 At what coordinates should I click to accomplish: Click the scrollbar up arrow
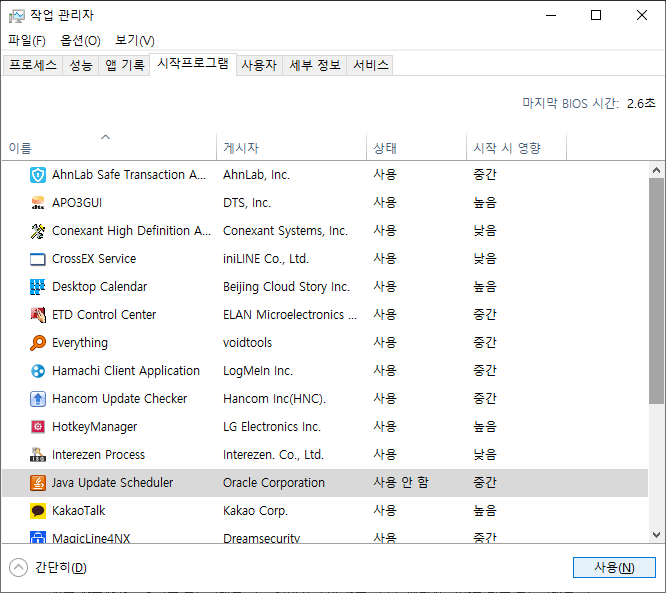[656, 170]
